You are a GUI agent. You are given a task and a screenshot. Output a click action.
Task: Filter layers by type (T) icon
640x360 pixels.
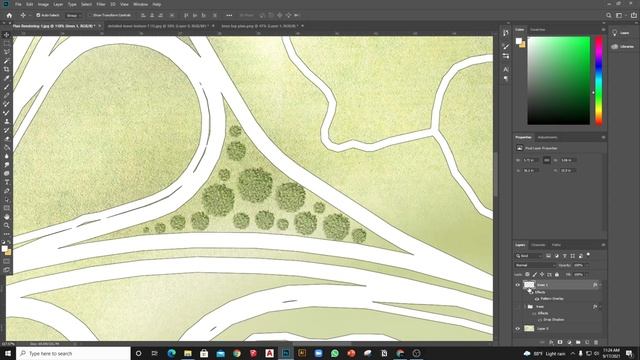coord(564,256)
